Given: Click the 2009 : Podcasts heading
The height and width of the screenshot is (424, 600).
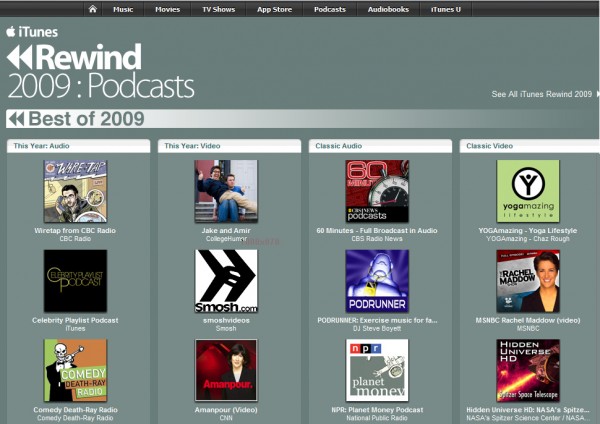Looking at the screenshot, I should coord(101,86).
